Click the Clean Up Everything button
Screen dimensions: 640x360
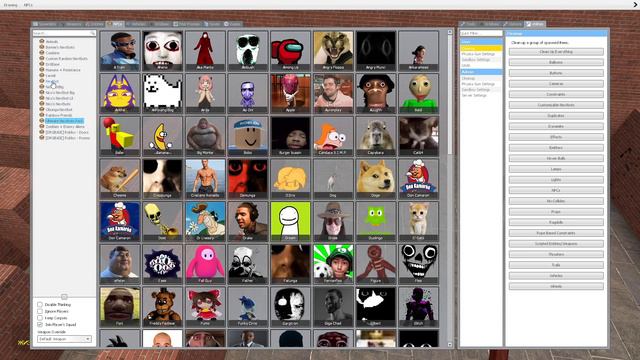pos(556,52)
